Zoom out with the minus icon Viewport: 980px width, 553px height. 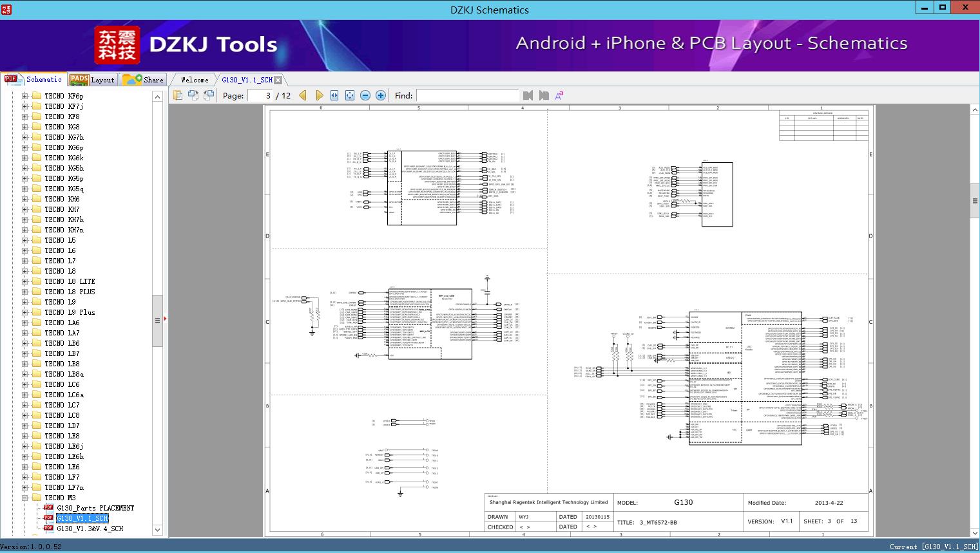[x=365, y=95]
